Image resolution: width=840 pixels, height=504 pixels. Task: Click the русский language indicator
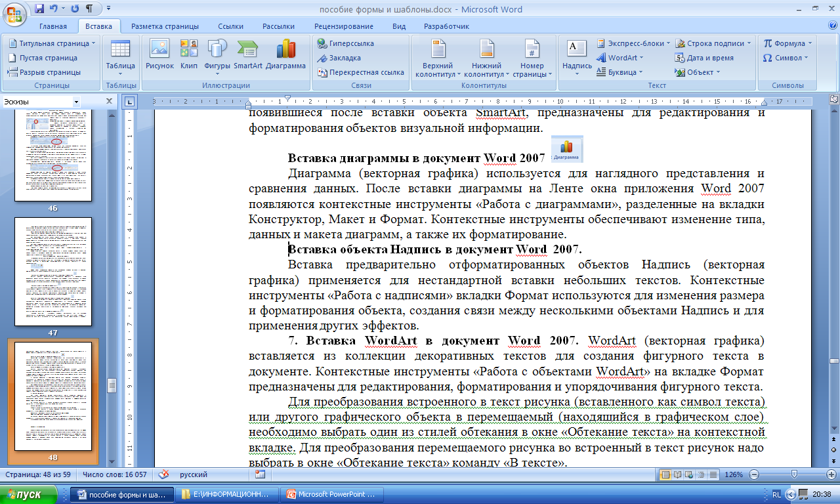194,474
